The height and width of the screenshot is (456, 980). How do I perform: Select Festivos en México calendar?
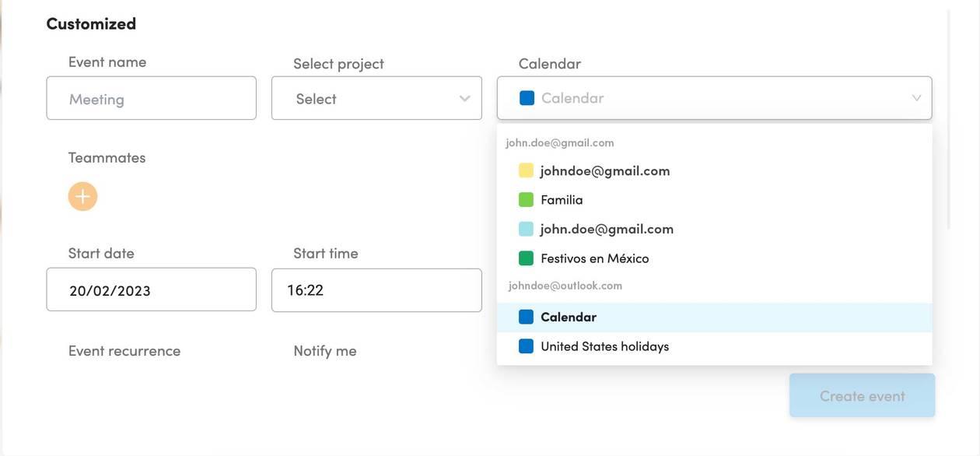[x=714, y=258]
